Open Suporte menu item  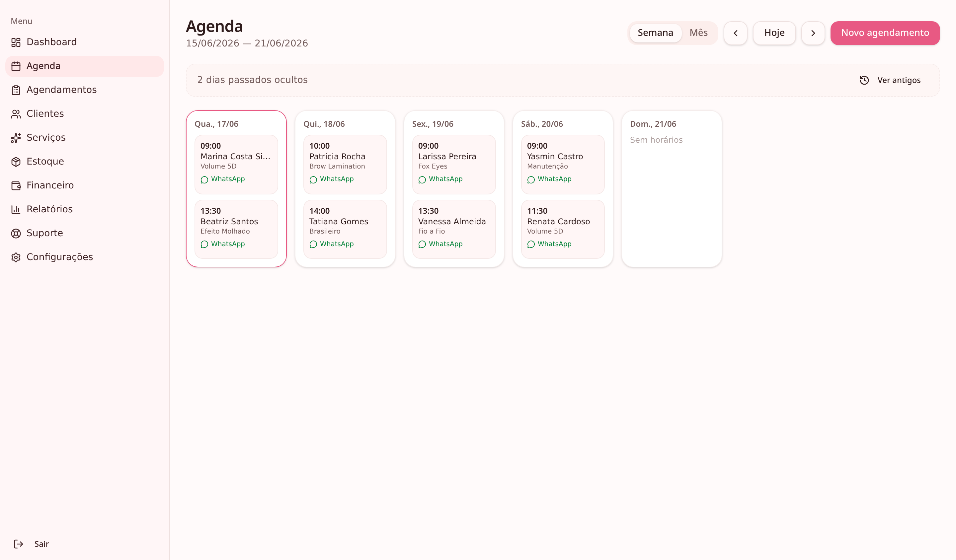(x=85, y=233)
